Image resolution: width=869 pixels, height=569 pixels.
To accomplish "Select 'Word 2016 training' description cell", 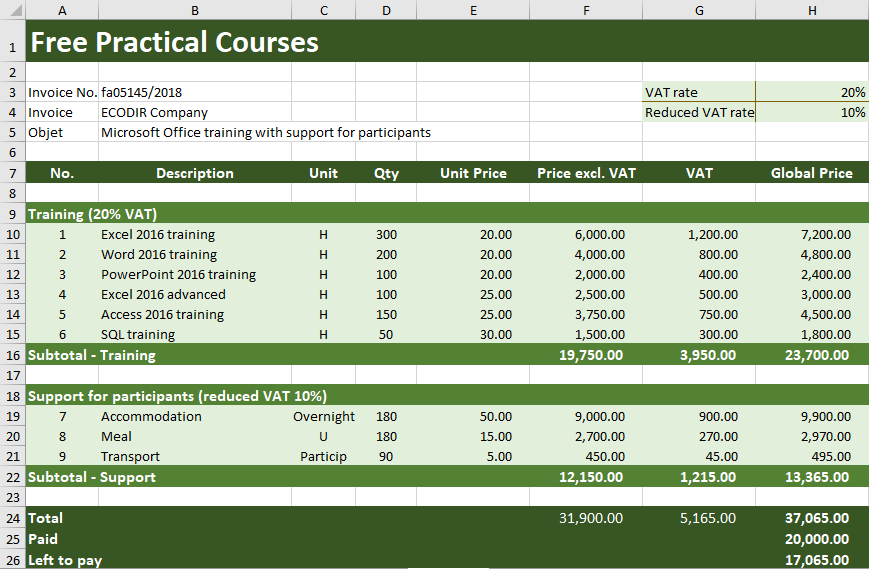I will [x=195, y=254].
